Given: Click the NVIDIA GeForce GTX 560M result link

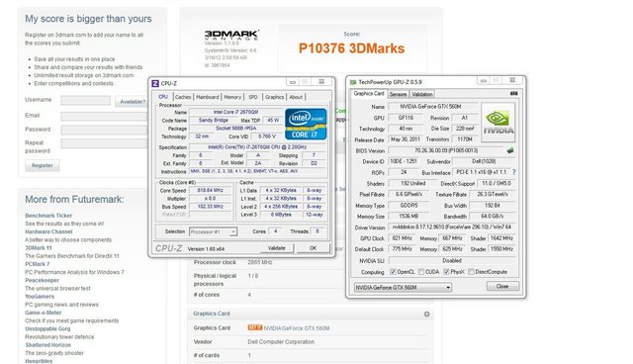Looking at the screenshot, I should coord(297,328).
